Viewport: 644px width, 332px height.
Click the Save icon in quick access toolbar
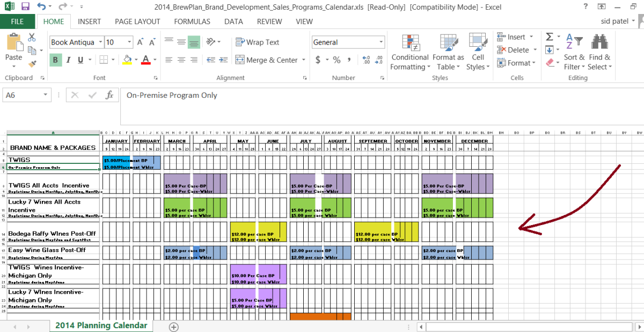click(25, 7)
